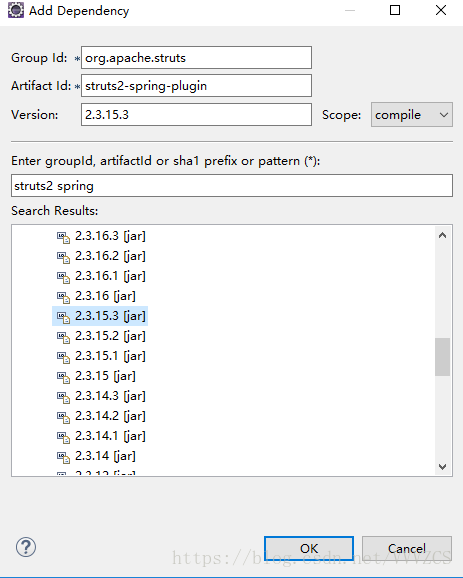
Task: Click the jar icon beside 2.3.14
Action: pyautogui.click(x=63, y=457)
